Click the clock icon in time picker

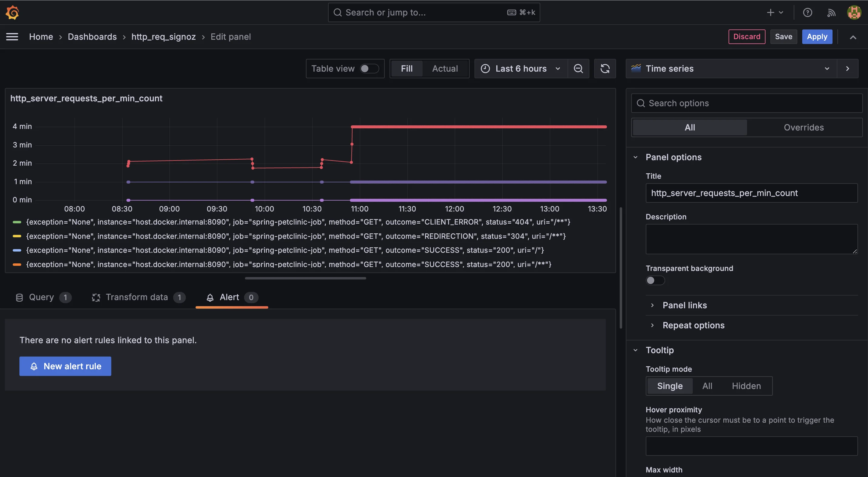pos(485,69)
